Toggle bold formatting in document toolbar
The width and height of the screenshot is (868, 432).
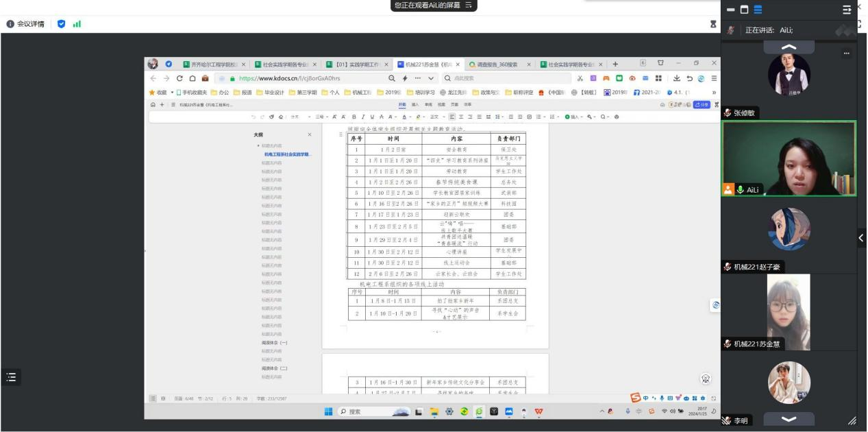pyautogui.click(x=355, y=117)
